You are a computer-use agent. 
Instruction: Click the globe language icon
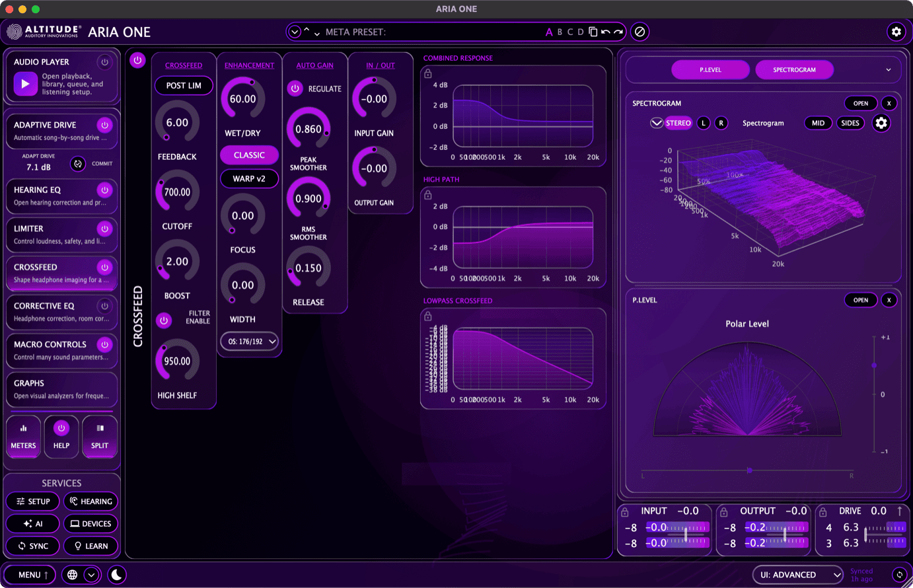click(x=73, y=575)
